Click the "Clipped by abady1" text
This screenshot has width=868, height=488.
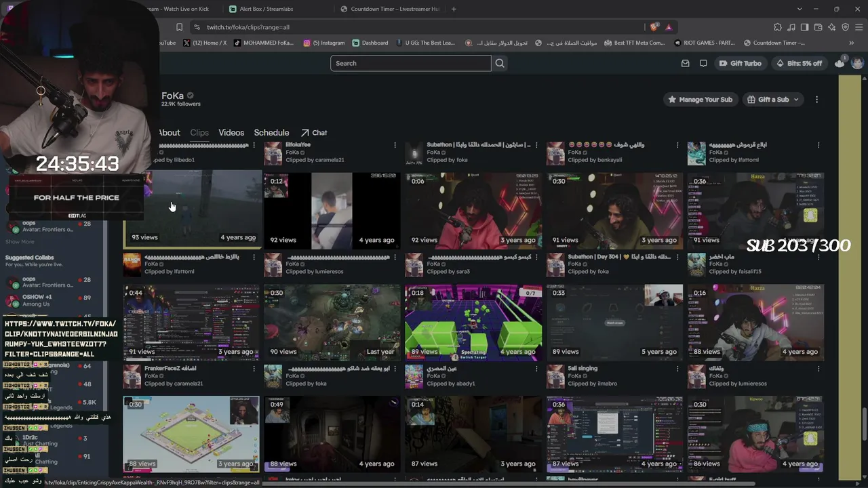pos(451,384)
